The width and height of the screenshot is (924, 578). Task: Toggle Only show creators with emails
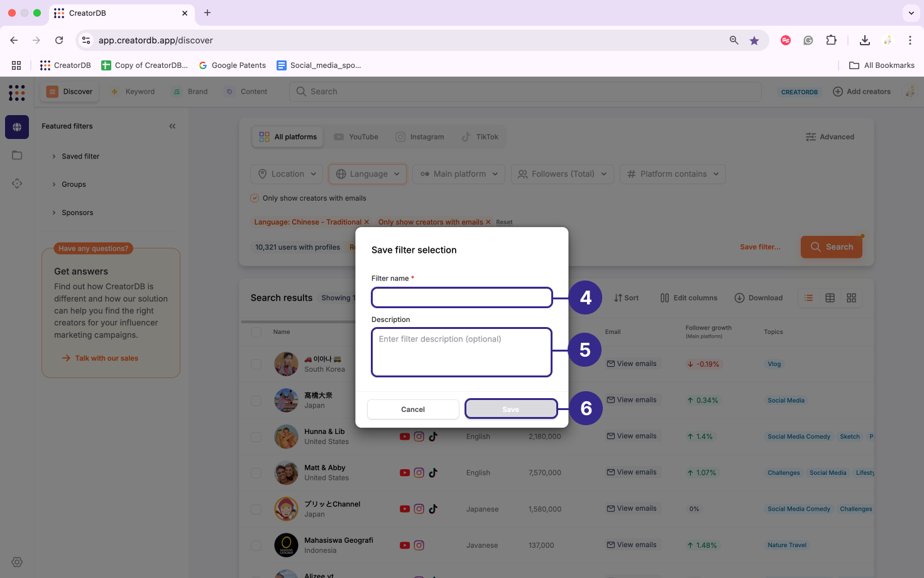click(255, 198)
